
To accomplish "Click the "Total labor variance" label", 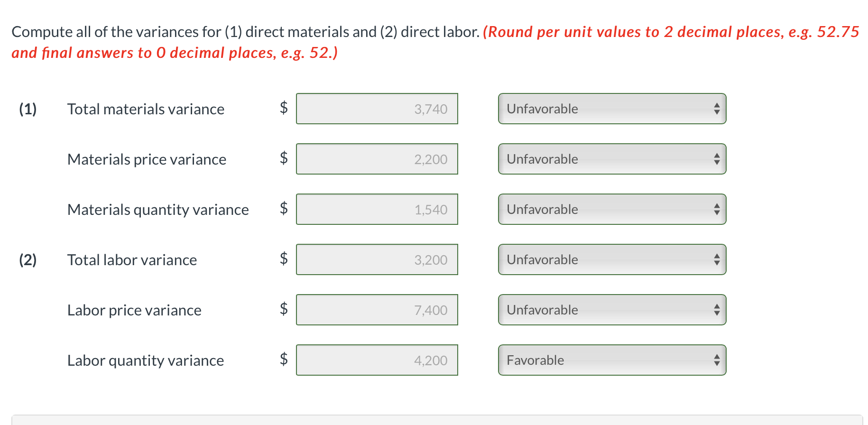I will (132, 260).
